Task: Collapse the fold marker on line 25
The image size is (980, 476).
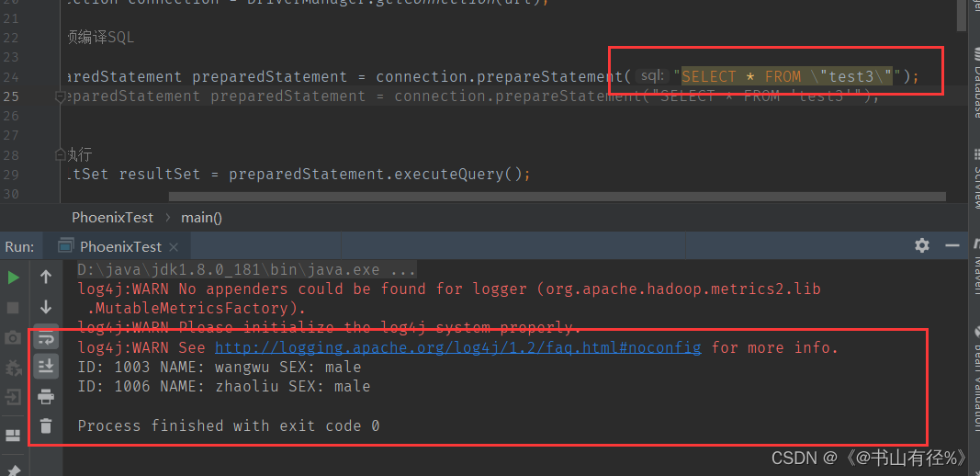Action: (61, 96)
